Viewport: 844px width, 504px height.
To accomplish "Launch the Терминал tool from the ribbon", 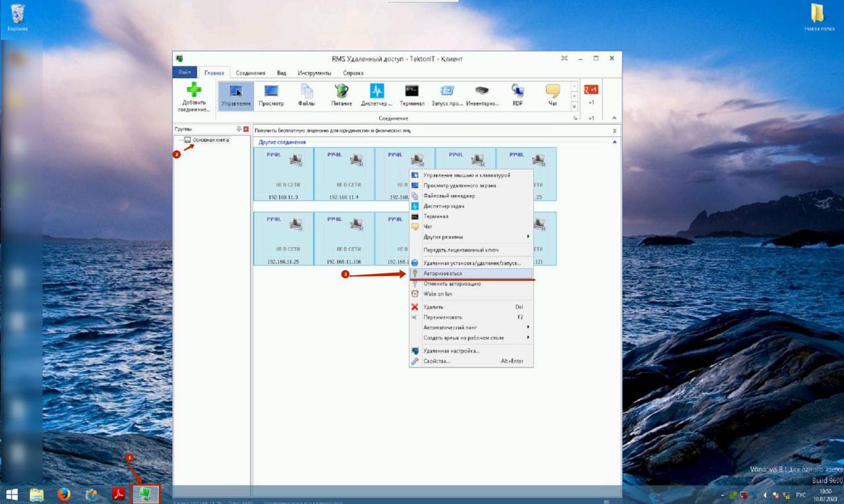I will pos(411,91).
